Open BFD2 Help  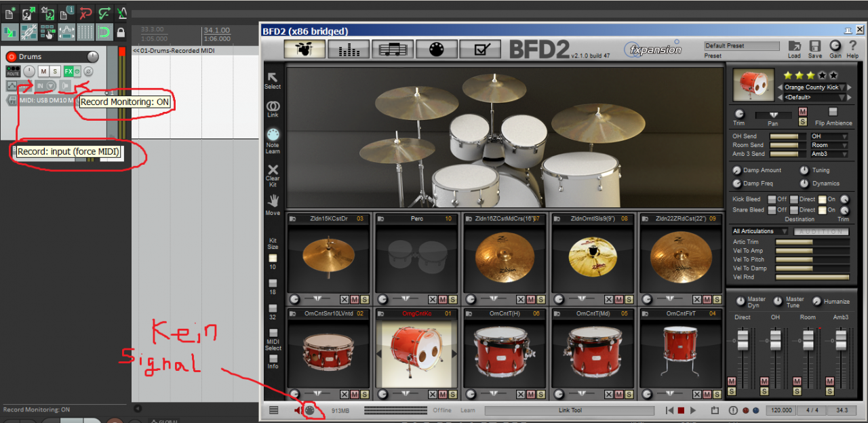coord(852,46)
